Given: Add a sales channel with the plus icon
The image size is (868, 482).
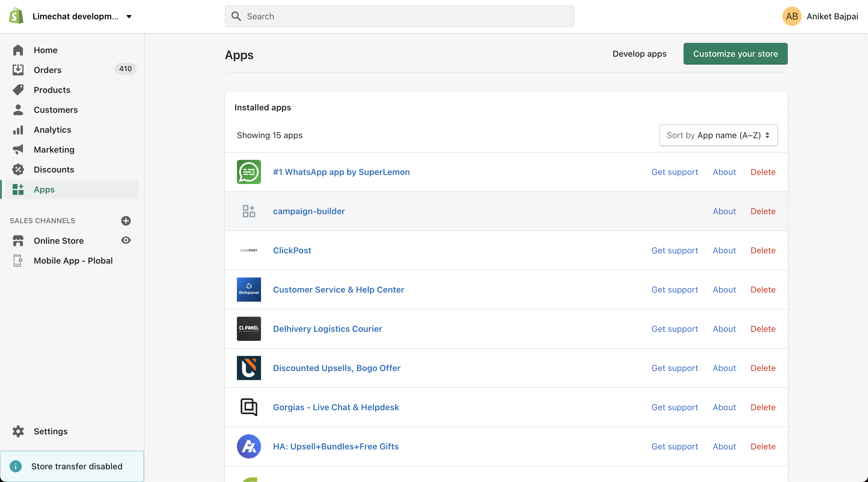Looking at the screenshot, I should point(126,220).
